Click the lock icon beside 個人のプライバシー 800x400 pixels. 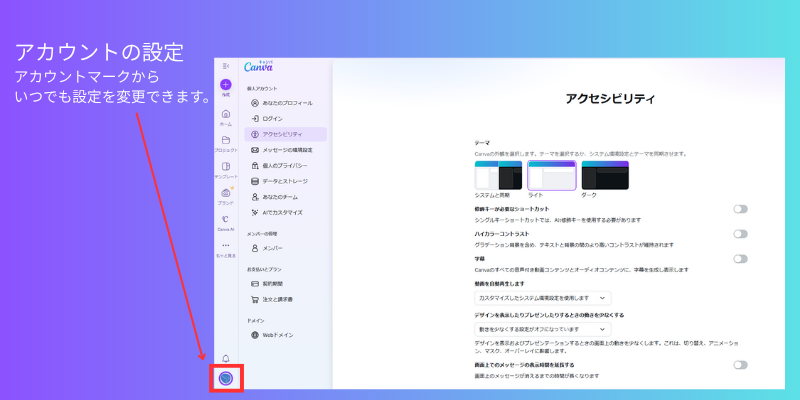pyautogui.click(x=255, y=166)
